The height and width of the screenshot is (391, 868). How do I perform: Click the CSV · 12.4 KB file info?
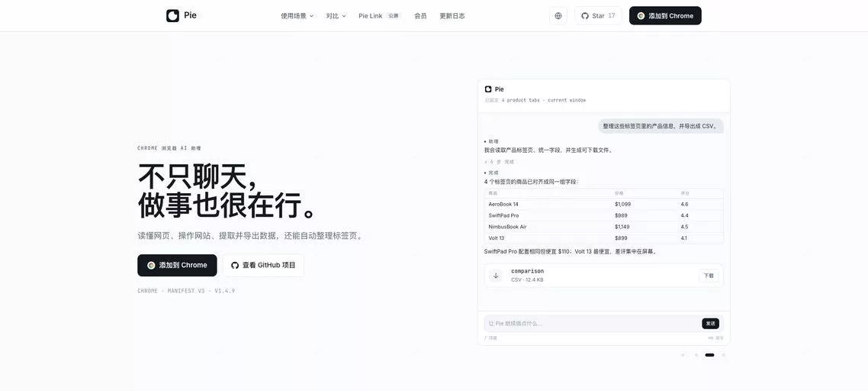[527, 280]
